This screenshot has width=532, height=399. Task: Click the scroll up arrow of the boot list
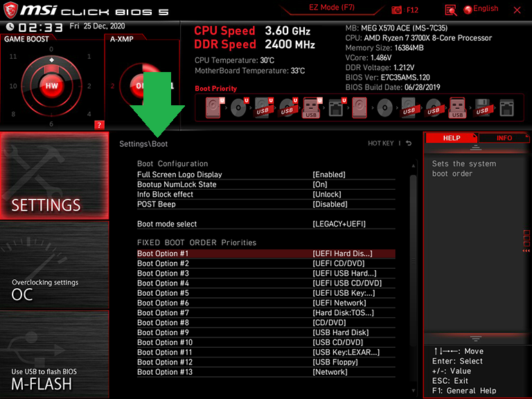point(414,166)
